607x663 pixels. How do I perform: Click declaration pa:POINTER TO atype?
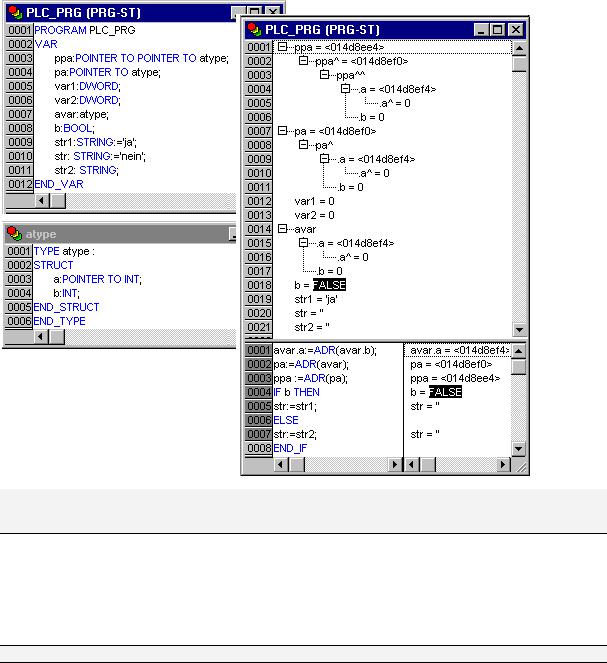107,72
